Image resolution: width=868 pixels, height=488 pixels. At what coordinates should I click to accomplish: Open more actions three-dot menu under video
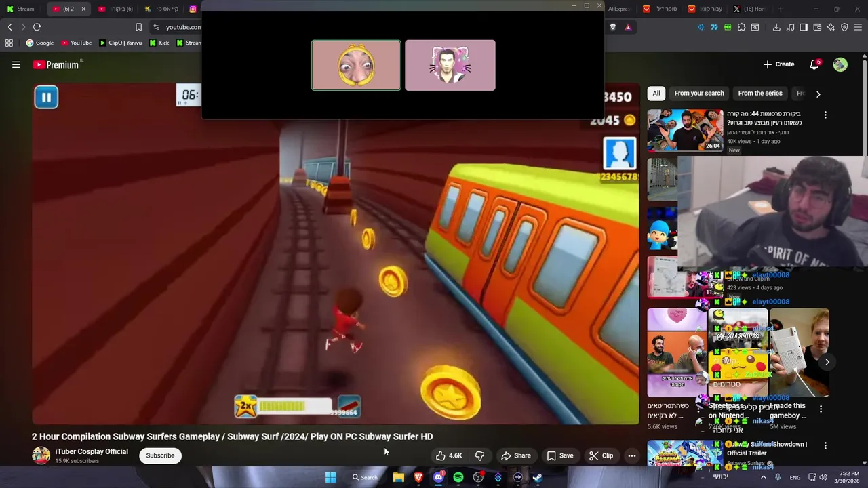coord(631,455)
